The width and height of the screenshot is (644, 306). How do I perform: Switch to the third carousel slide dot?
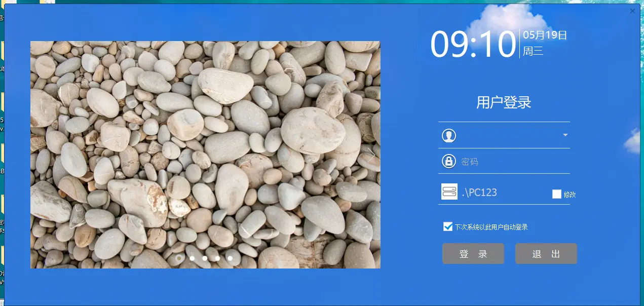(x=205, y=258)
